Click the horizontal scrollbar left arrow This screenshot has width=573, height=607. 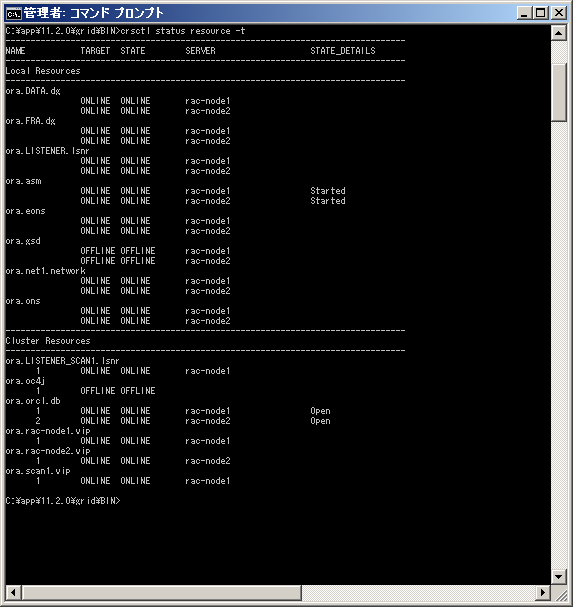pyautogui.click(x=13, y=592)
